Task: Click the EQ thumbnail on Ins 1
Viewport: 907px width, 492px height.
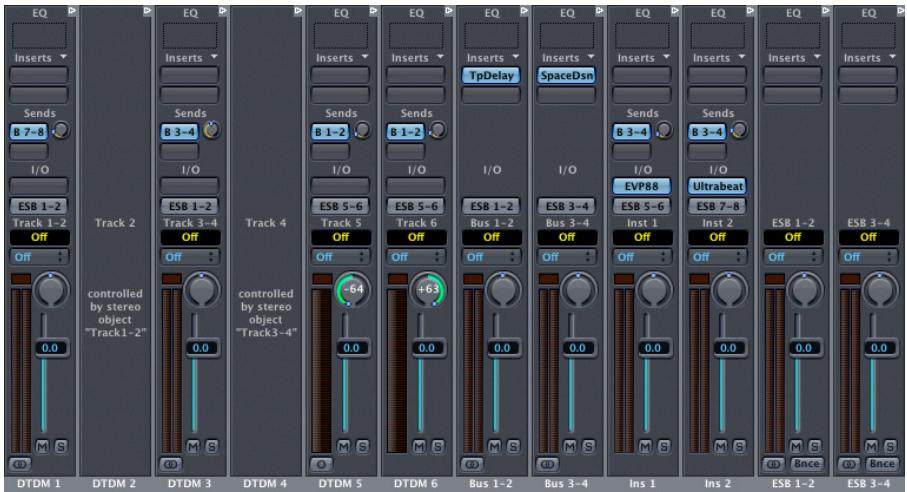Action: click(642, 35)
